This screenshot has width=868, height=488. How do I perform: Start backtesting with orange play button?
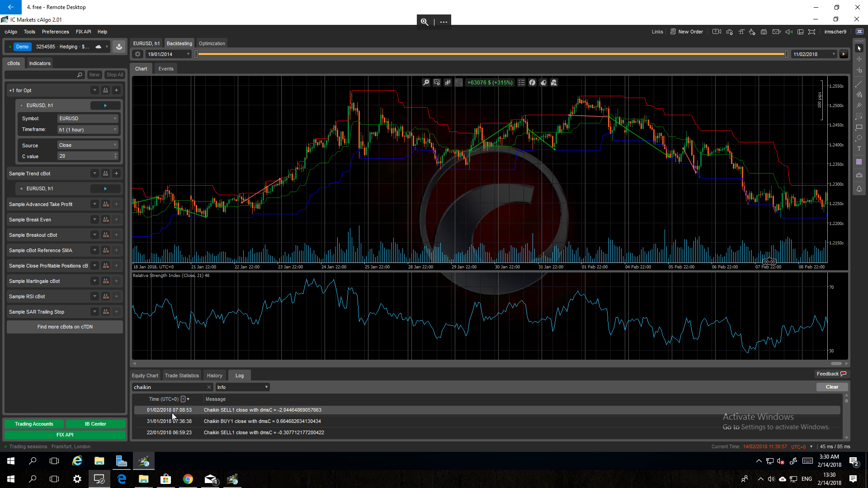[844, 54]
